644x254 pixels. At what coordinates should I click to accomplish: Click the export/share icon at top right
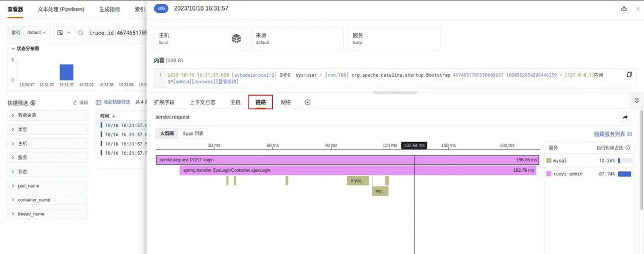pyautogui.click(x=624, y=9)
